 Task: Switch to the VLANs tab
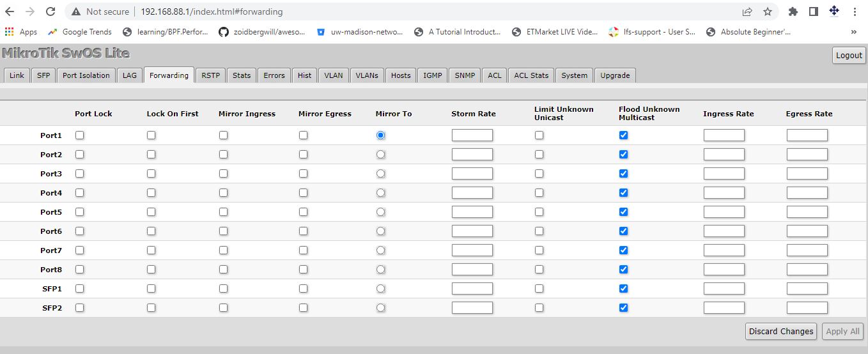[x=367, y=75]
